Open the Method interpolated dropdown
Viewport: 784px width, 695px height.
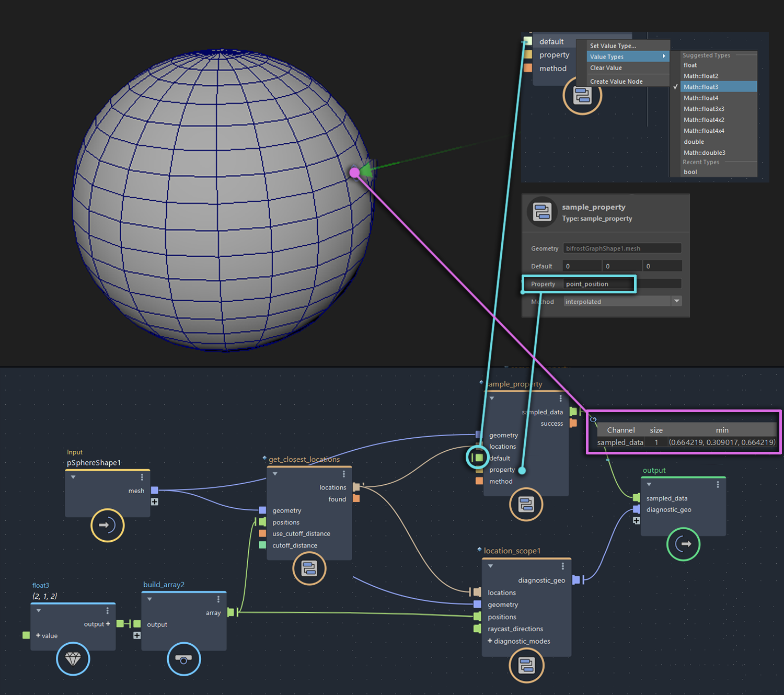pos(677,301)
